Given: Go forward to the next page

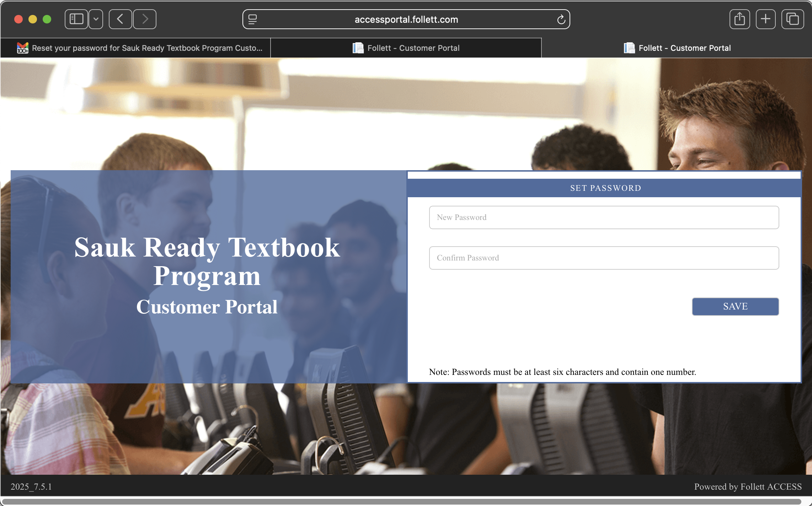Looking at the screenshot, I should click(x=145, y=19).
